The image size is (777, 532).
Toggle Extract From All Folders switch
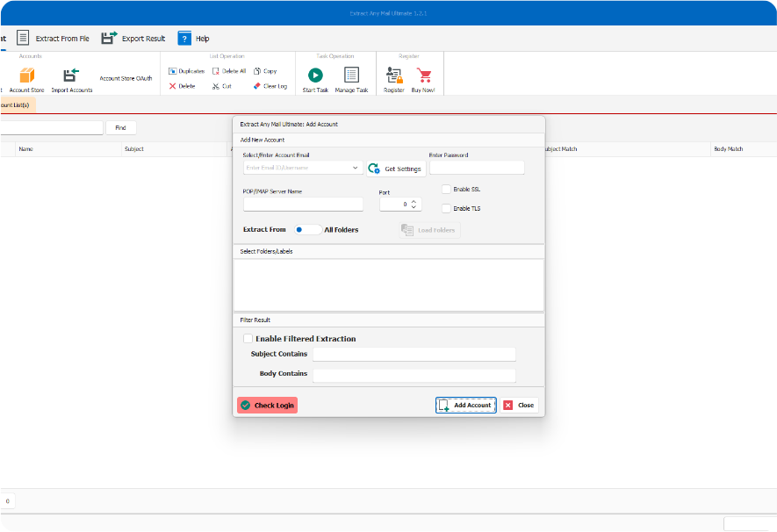[308, 230]
